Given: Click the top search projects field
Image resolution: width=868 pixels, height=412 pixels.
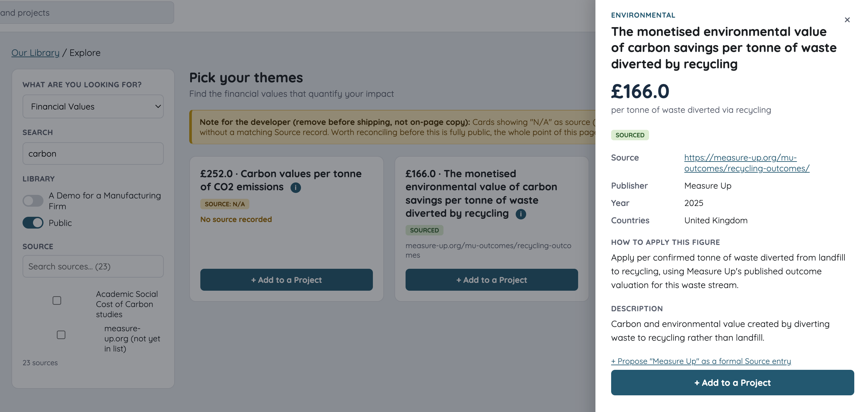Looking at the screenshot, I should [87, 13].
